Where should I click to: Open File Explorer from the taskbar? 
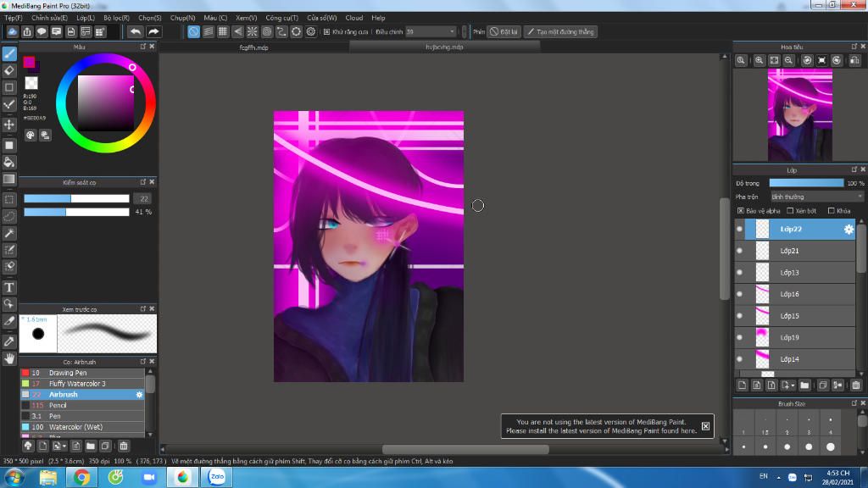[x=48, y=477]
